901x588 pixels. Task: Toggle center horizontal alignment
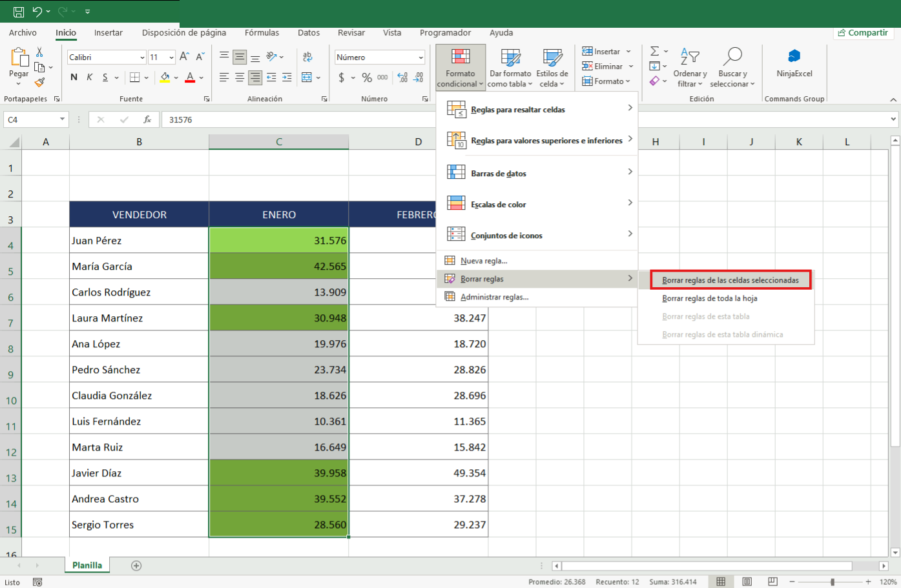pos(240,77)
